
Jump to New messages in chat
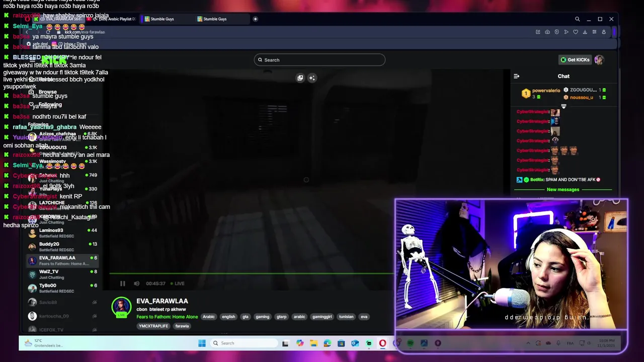(563, 190)
